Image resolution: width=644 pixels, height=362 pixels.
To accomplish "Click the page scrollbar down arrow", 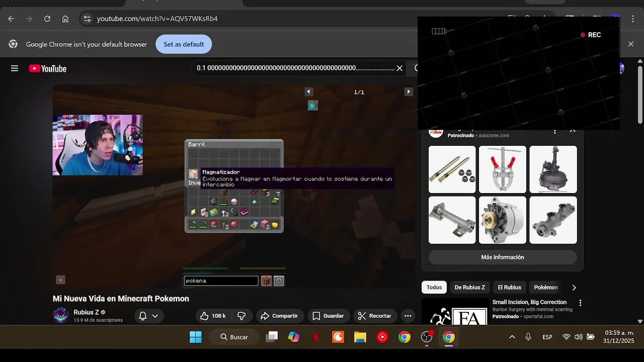I will point(640,321).
